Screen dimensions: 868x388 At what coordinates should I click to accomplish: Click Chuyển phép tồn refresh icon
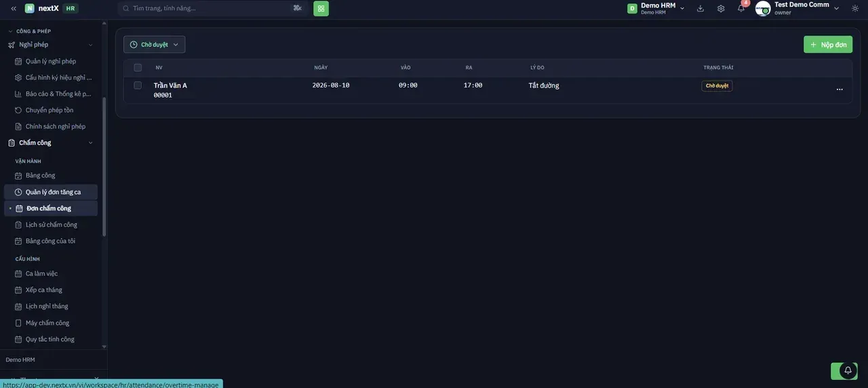coord(18,110)
